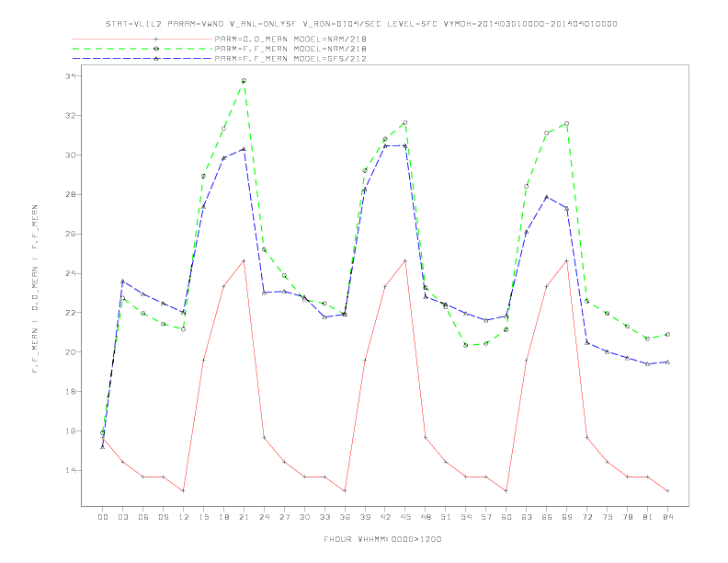Select legend entry PARM=O.O_MEAN MODEL=NAM/218

[x=290, y=39]
